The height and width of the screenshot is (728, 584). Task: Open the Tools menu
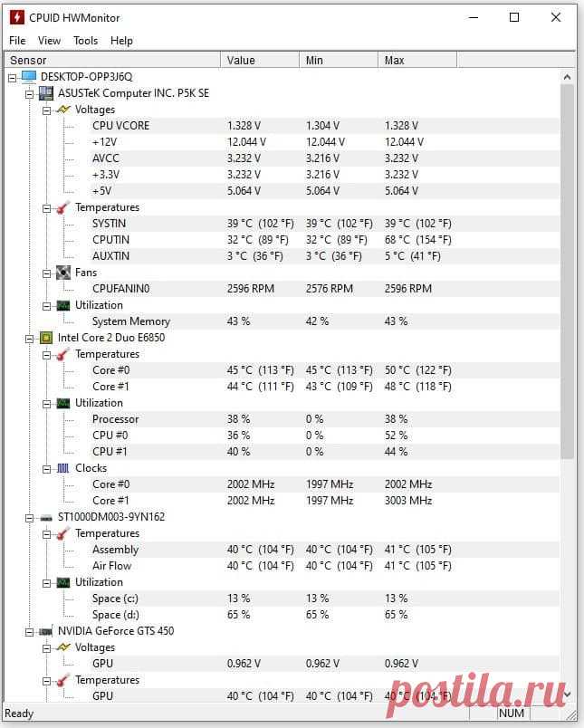coord(85,41)
